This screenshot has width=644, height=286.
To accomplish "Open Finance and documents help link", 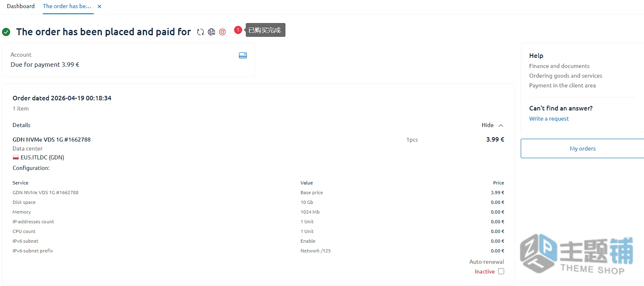I will (560, 66).
